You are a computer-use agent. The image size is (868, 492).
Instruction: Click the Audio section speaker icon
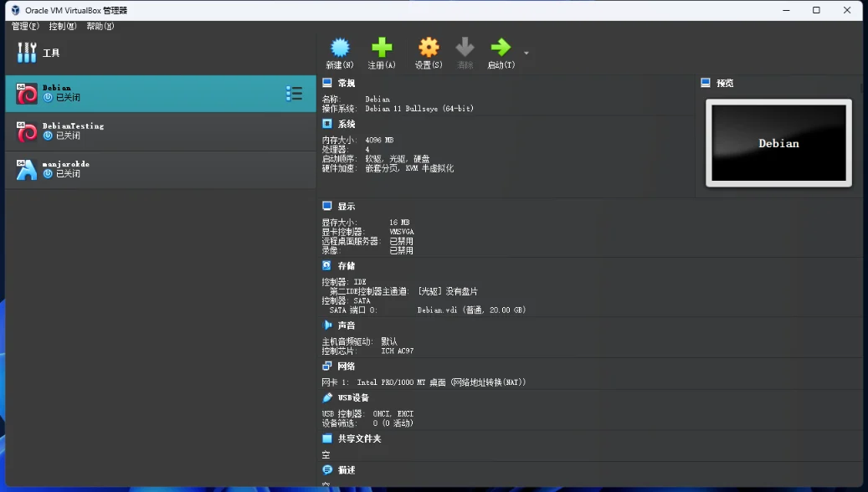pyautogui.click(x=327, y=325)
